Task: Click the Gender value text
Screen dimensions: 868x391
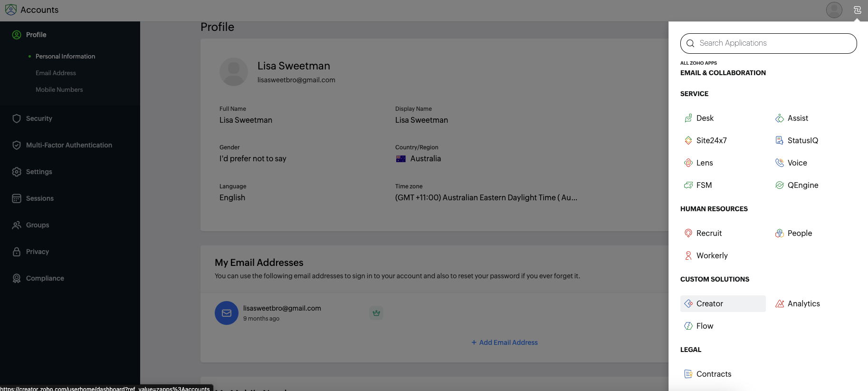Action: coord(253,158)
